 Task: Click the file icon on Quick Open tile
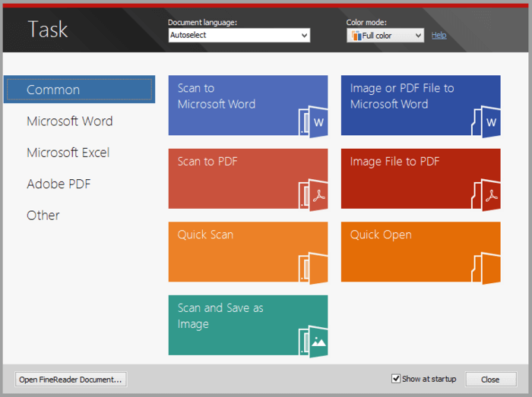pos(485,269)
